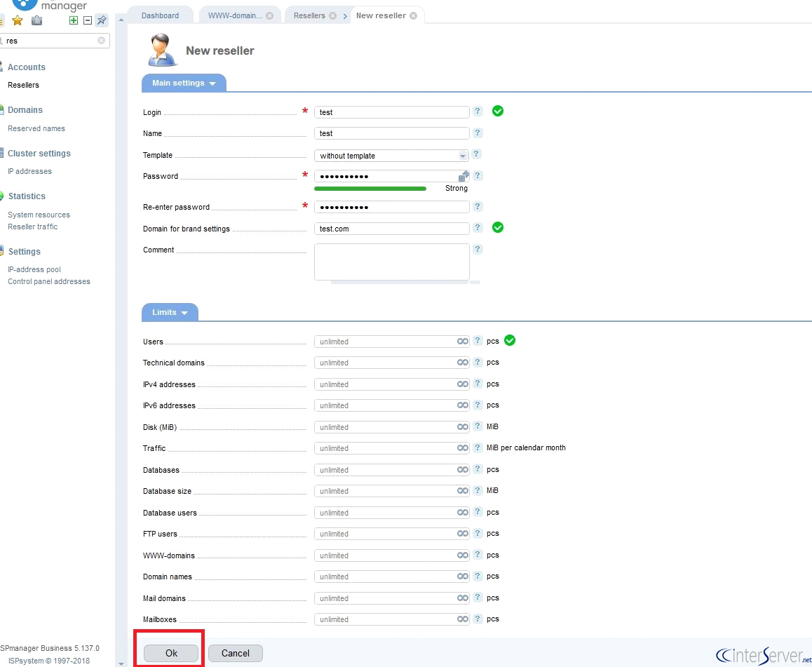
Task: Open the Template dropdown
Action: (391, 156)
